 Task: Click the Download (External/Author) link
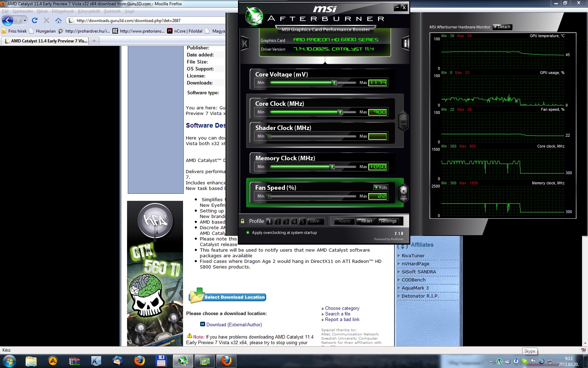click(x=234, y=325)
